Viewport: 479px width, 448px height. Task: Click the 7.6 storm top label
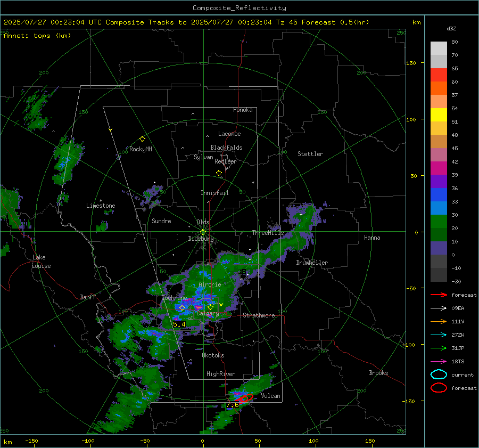tap(233, 405)
